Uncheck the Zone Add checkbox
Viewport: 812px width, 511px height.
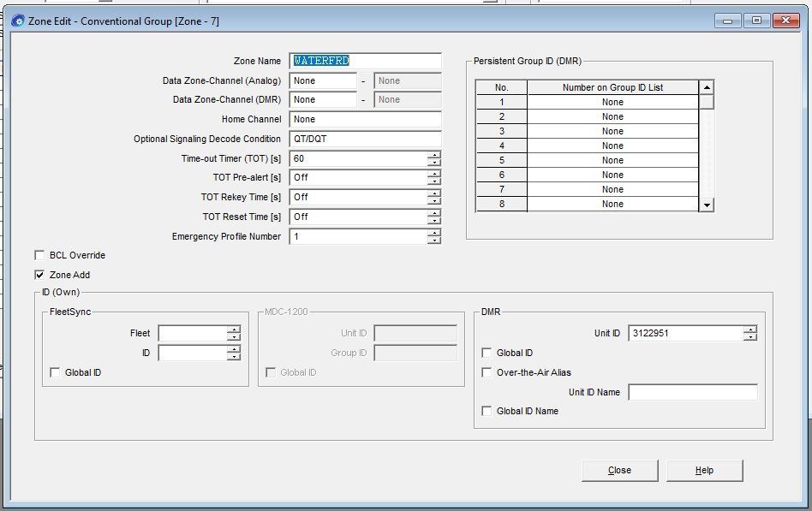[x=39, y=275]
